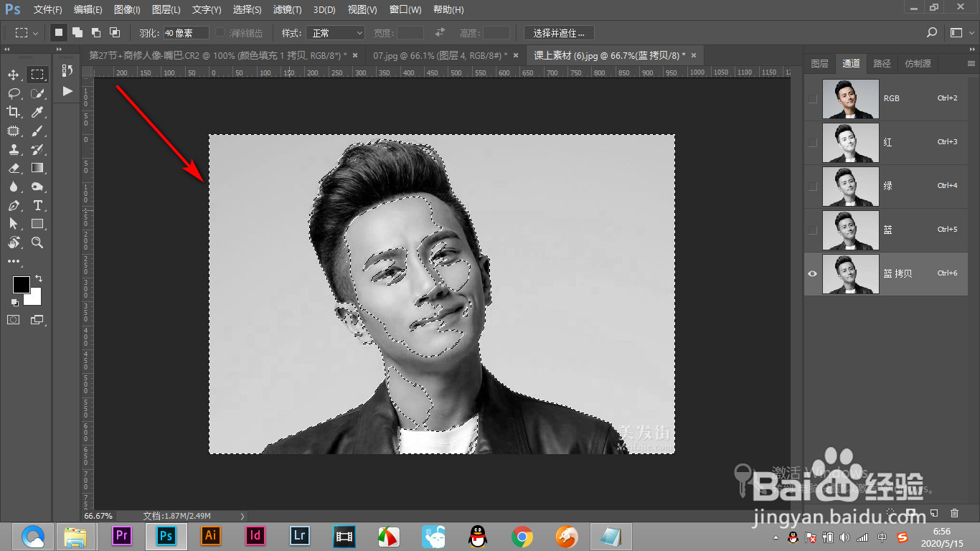Change the screen mode button
This screenshot has height=551, width=980.
coord(37,319)
